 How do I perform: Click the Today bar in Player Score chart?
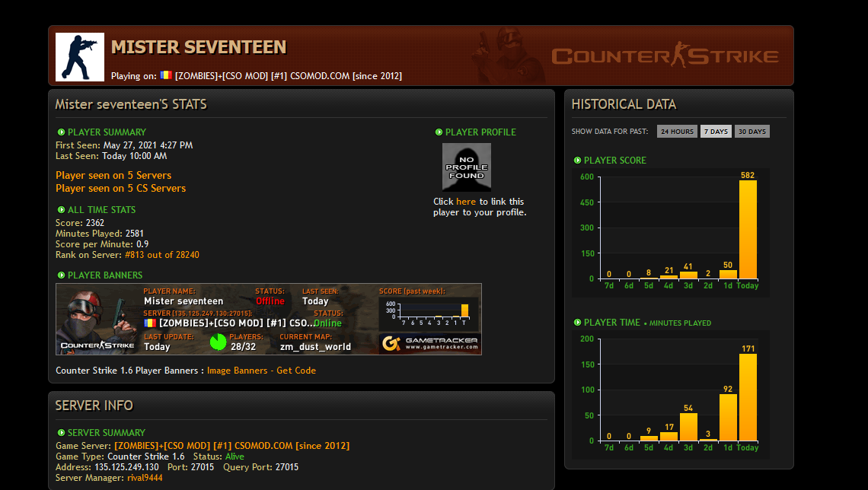tap(748, 229)
